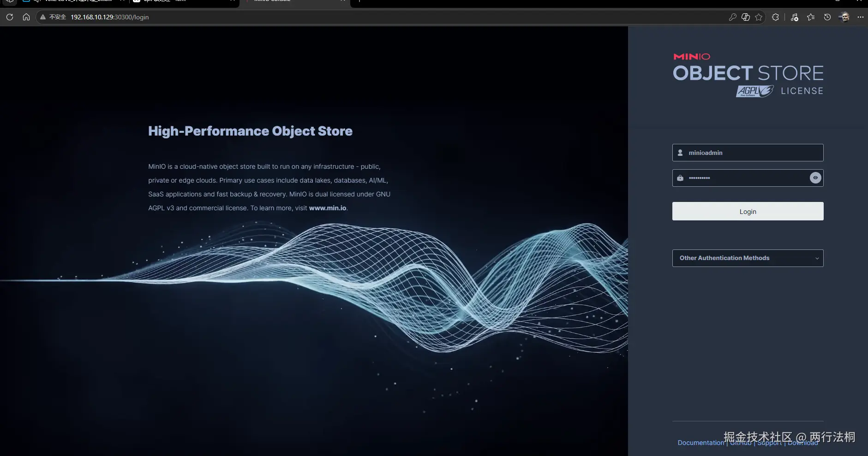
Task: Open the Documentation link
Action: pos(701,443)
